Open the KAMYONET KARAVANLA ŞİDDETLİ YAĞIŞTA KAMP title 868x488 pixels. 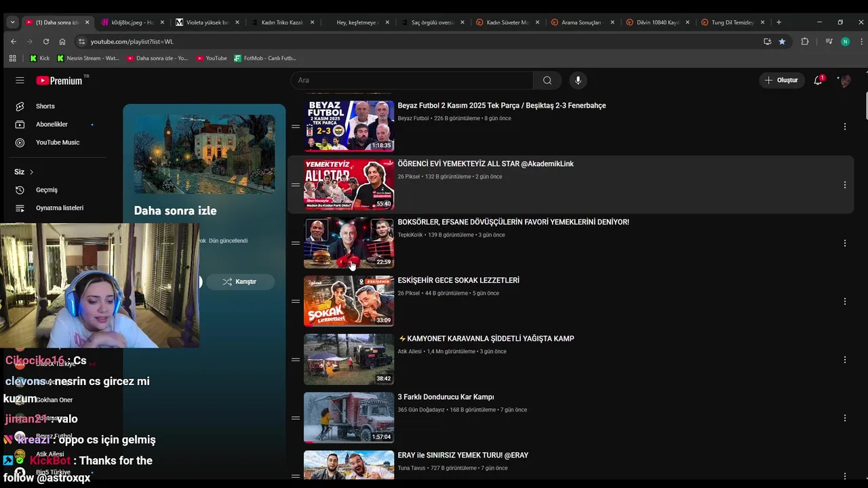pos(486,339)
